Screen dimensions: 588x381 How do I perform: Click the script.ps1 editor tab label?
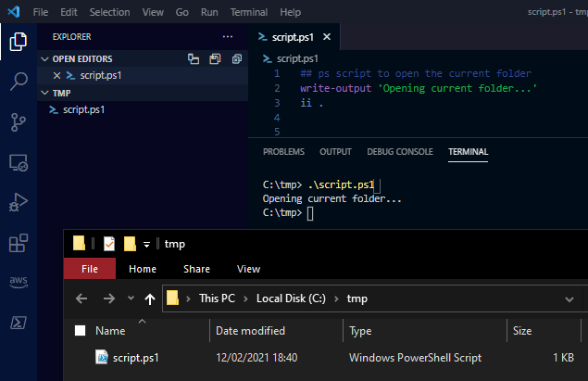[x=293, y=37]
